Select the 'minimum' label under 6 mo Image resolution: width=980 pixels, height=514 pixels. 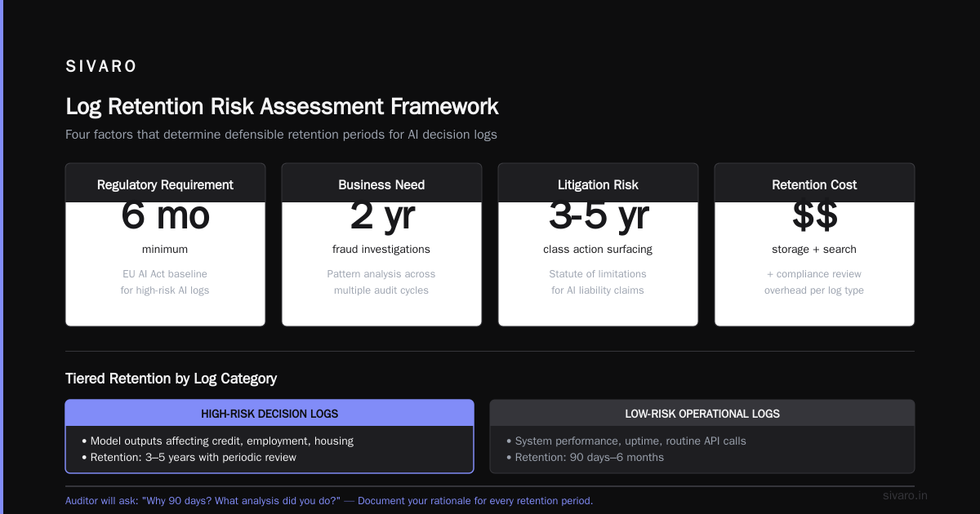(165, 249)
